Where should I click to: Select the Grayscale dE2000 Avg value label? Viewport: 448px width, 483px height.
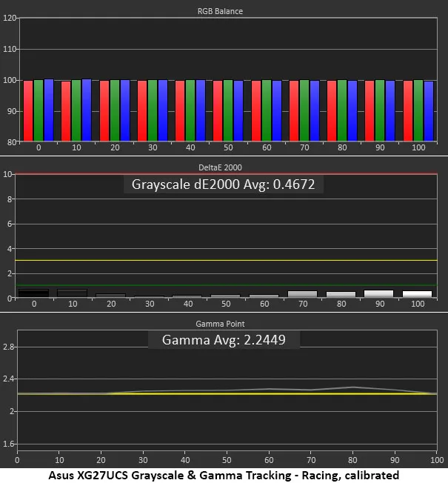pyautogui.click(x=224, y=184)
